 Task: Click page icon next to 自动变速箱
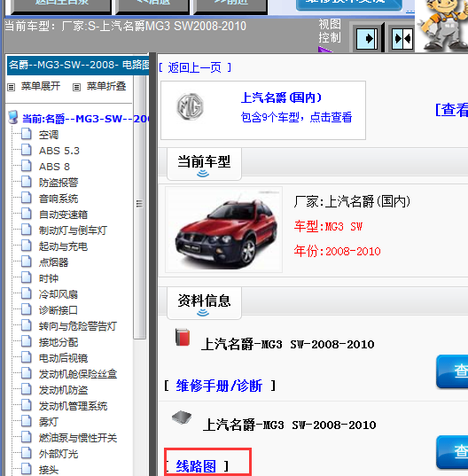[27, 214]
